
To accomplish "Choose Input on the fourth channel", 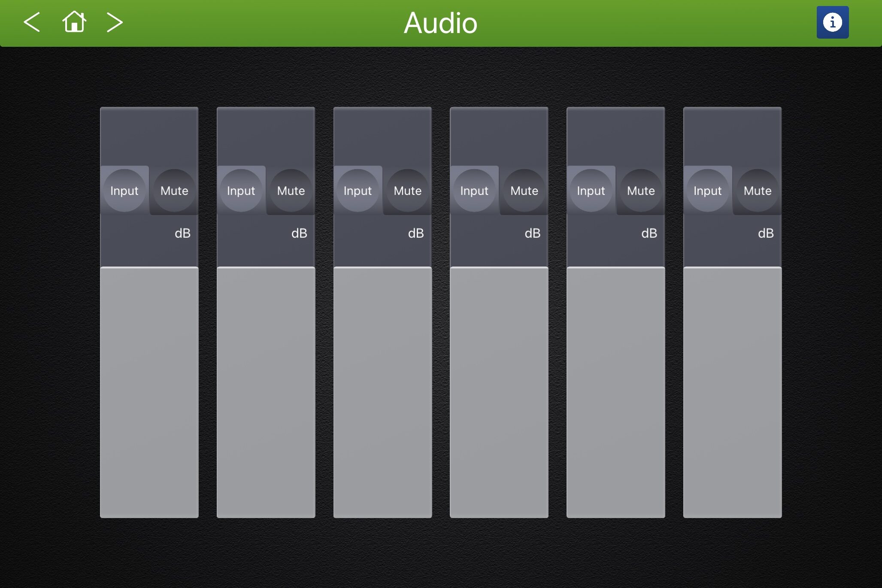I will pyautogui.click(x=474, y=191).
